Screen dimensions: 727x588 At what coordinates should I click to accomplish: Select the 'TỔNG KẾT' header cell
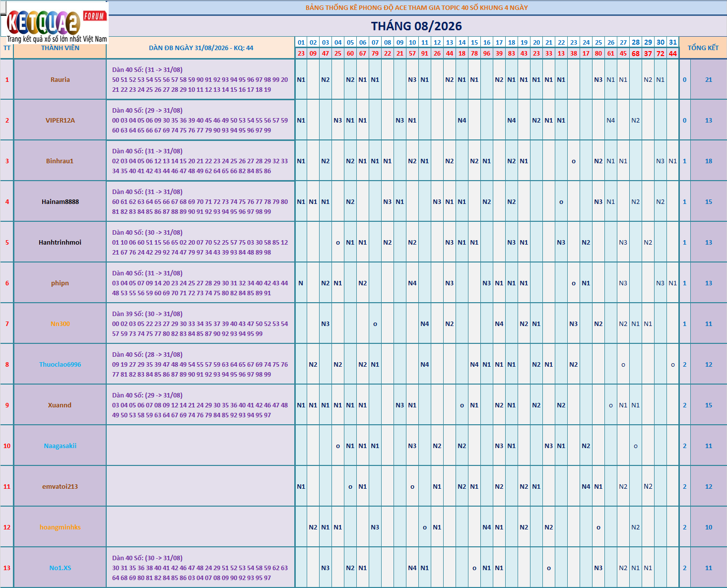pos(703,48)
